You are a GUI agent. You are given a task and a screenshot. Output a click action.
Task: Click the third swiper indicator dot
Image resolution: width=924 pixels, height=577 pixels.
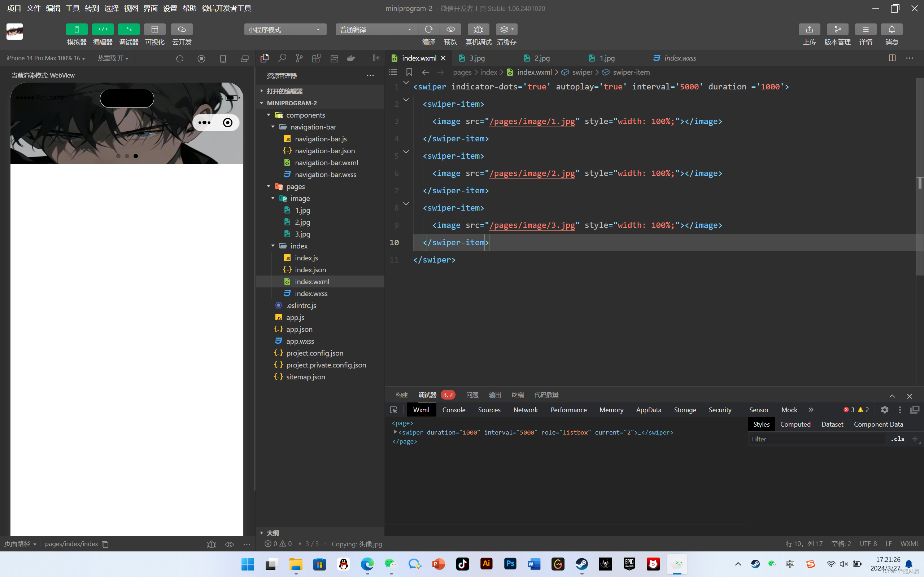[x=136, y=156]
